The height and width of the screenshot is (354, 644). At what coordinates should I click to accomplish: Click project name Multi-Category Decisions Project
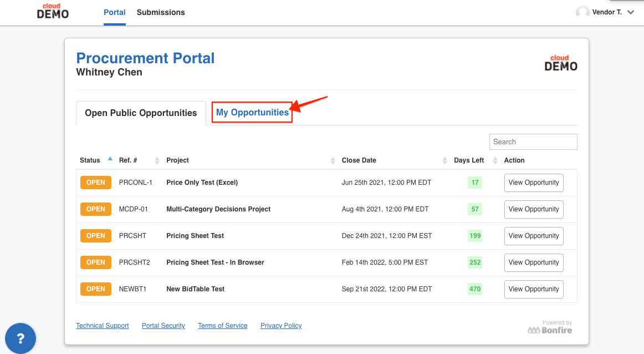pyautogui.click(x=218, y=209)
